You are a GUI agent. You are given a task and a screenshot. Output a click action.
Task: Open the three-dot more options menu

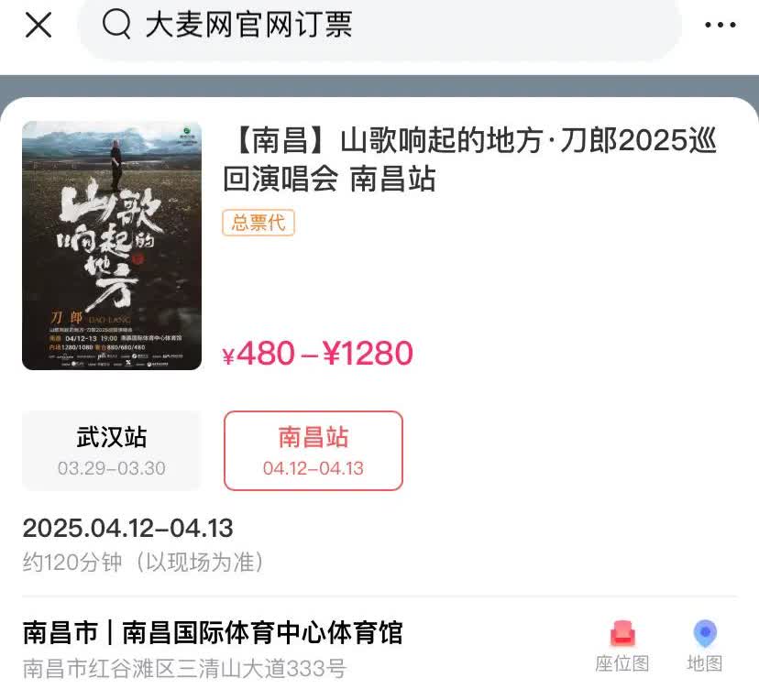pos(720,25)
